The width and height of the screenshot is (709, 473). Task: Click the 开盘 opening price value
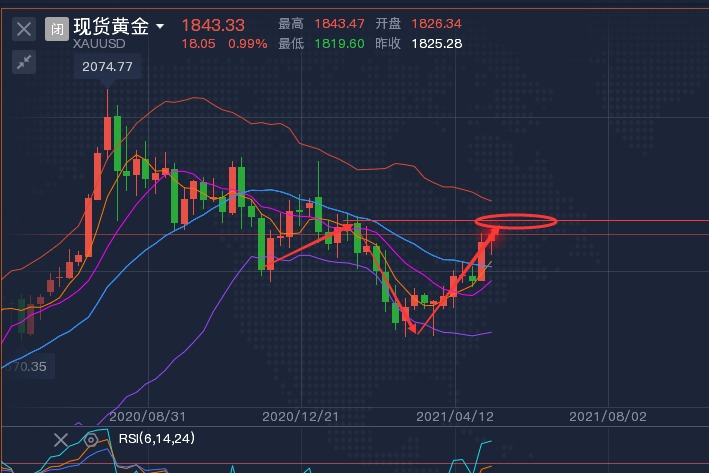pos(438,24)
